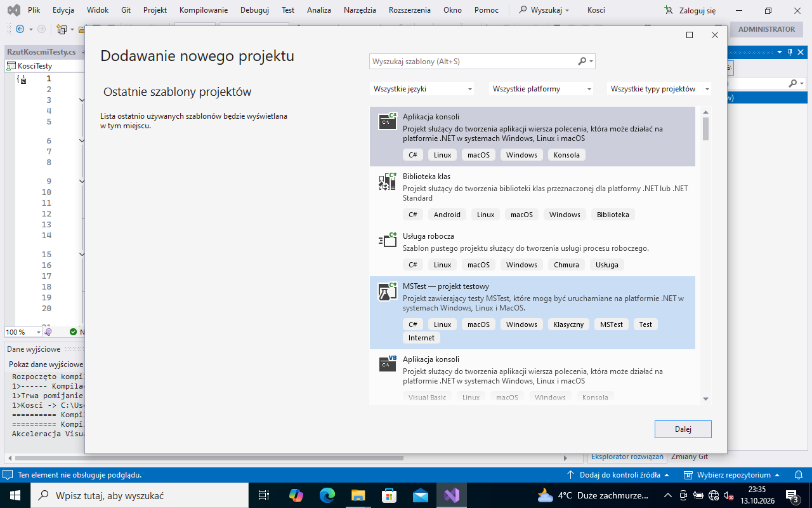Open the Wszystkie typy projektów dropdown
812x508 pixels.
659,89
